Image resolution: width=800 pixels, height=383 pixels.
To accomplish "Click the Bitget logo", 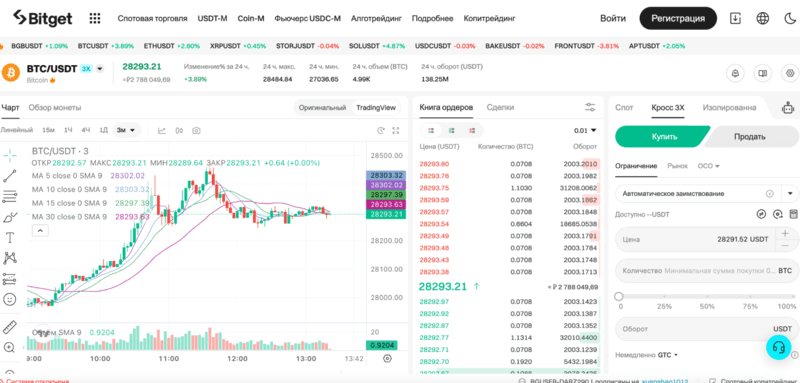I will click(x=43, y=18).
